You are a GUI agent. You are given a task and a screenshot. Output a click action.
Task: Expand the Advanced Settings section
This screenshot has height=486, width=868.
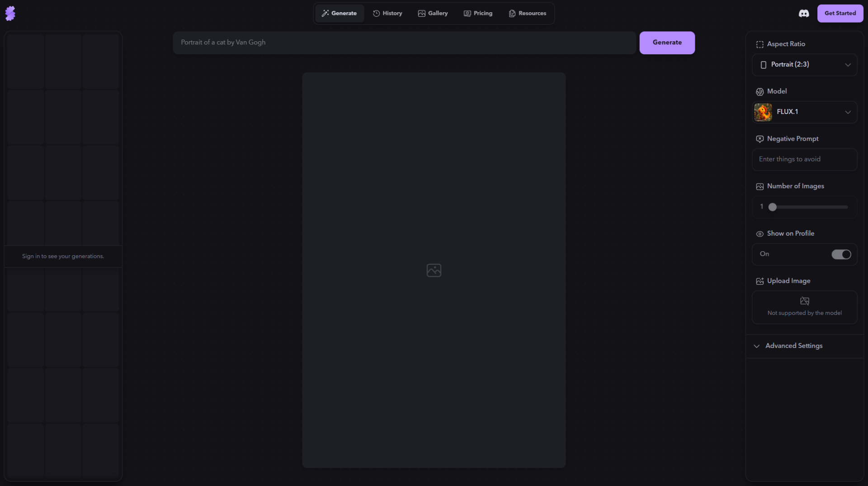point(793,346)
